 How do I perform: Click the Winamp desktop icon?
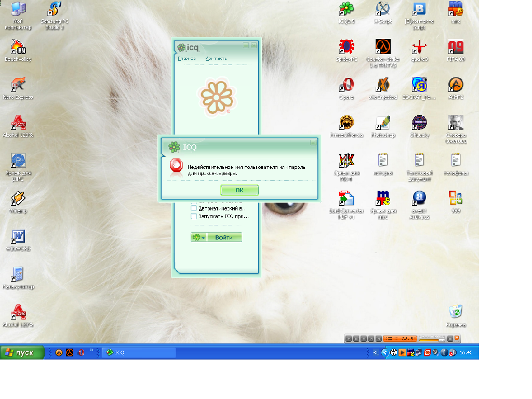(x=18, y=198)
